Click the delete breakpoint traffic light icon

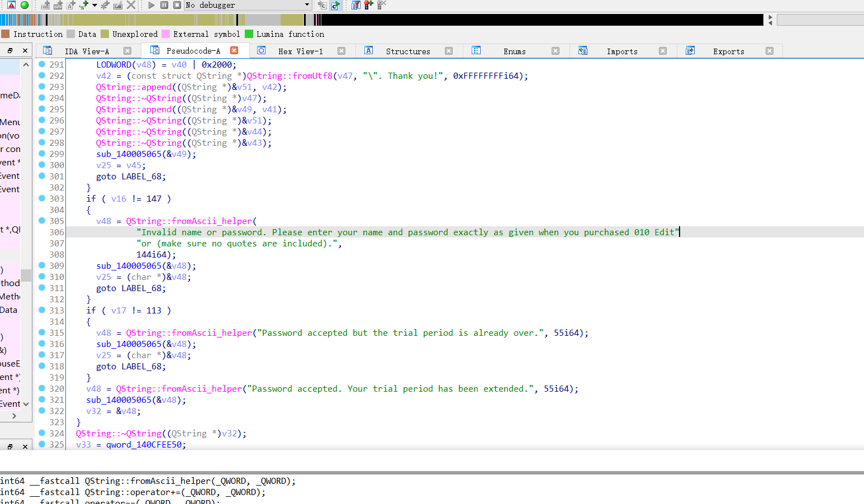click(x=382, y=5)
